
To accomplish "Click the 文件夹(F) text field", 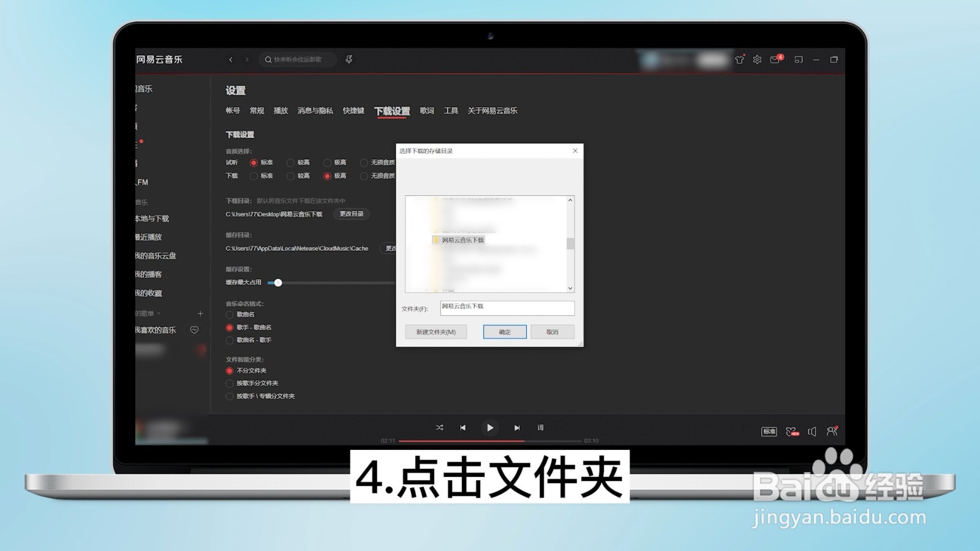I will 507,307.
